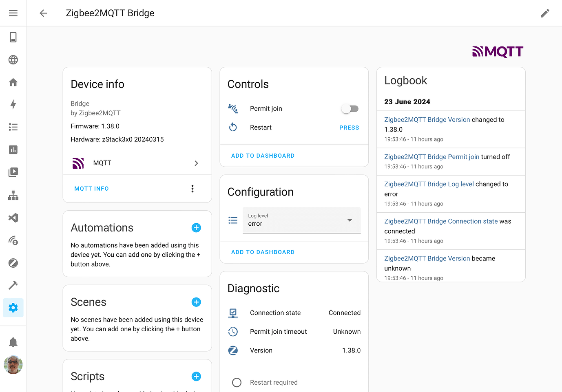Open the home sidebar icon
The image size is (562, 392).
click(13, 82)
